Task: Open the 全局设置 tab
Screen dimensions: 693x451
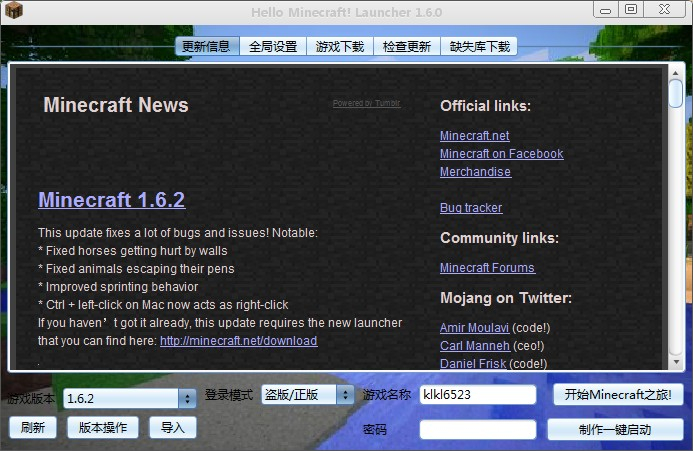Action: pyautogui.click(x=273, y=46)
